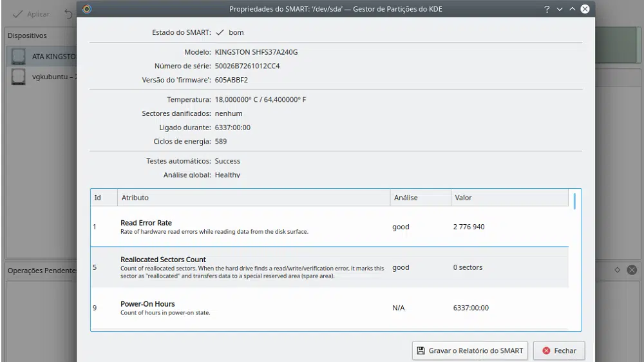Image resolution: width=644 pixels, height=362 pixels.
Task: Close the Operações Pendentes panel
Action: tap(632, 270)
